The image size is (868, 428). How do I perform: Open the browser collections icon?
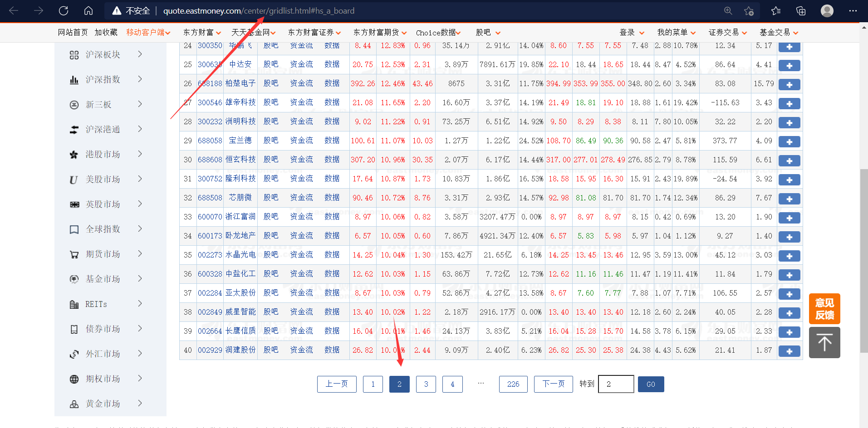coord(801,11)
